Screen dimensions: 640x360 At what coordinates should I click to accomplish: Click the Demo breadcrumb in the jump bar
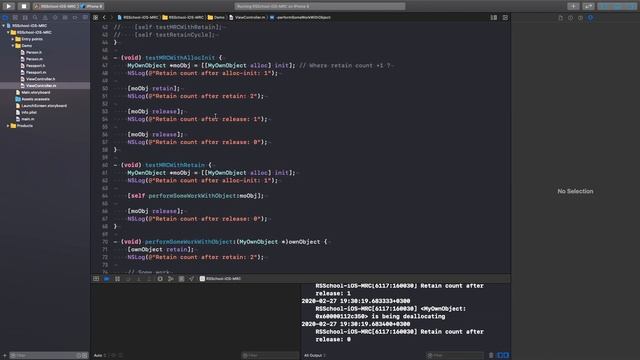click(x=216, y=18)
